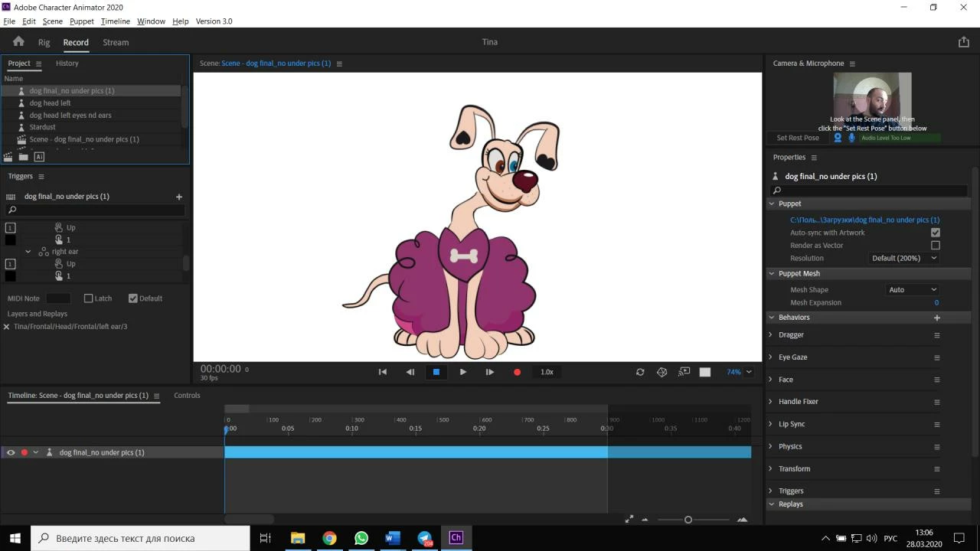Enable Render as Vector checkbox
Screen dimensions: 980x551
click(936, 246)
